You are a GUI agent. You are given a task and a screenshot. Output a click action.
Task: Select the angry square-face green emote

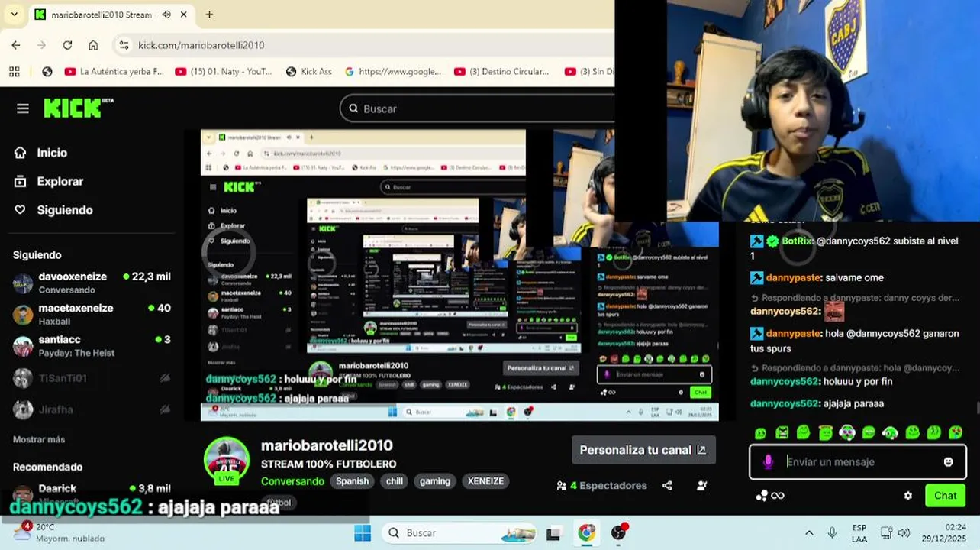coord(782,432)
